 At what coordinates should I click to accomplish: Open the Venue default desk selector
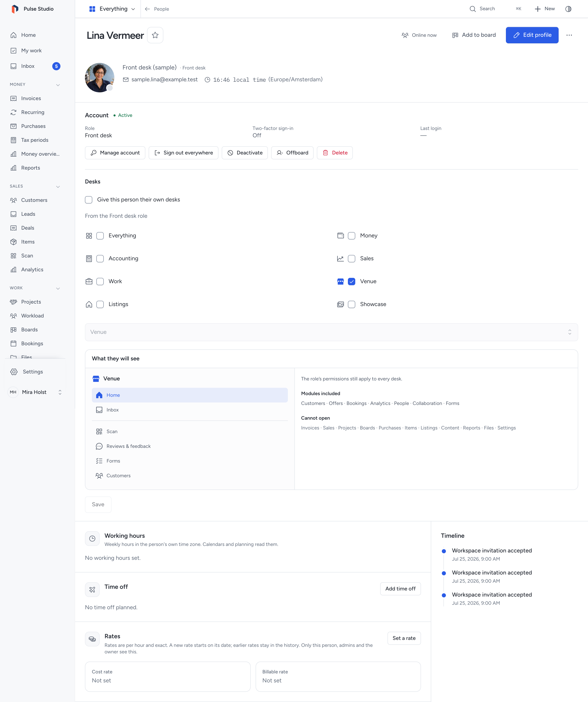point(331,332)
